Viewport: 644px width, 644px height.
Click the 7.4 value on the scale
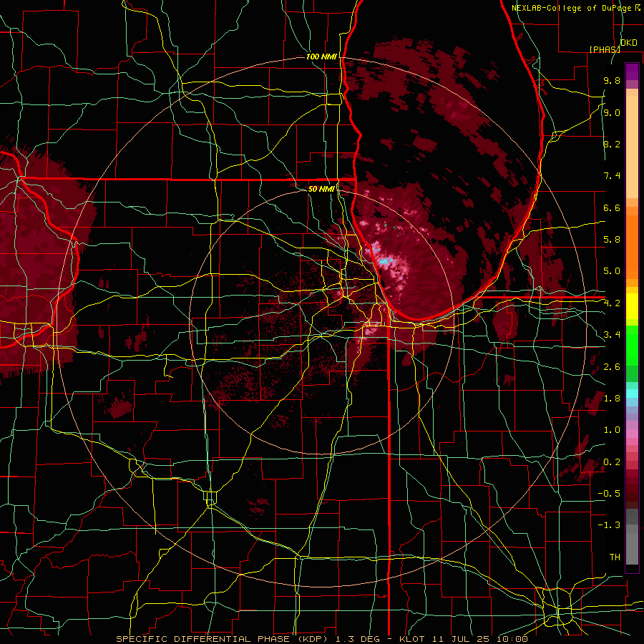(x=612, y=176)
